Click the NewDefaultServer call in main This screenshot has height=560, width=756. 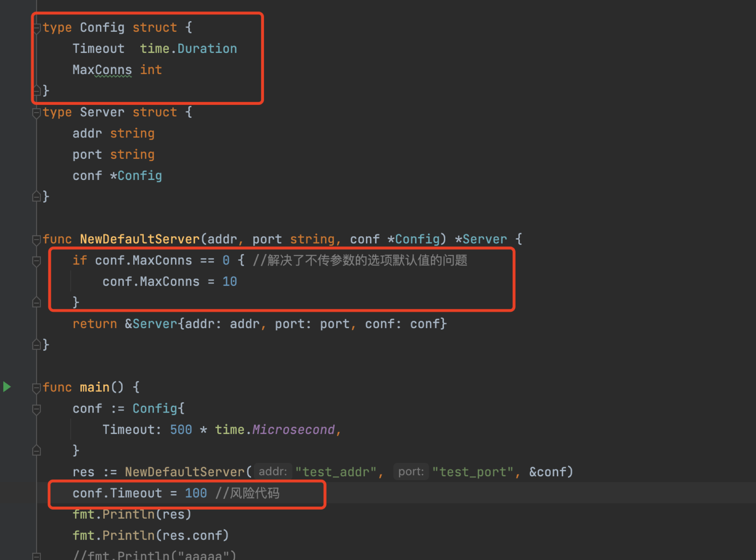point(185,472)
